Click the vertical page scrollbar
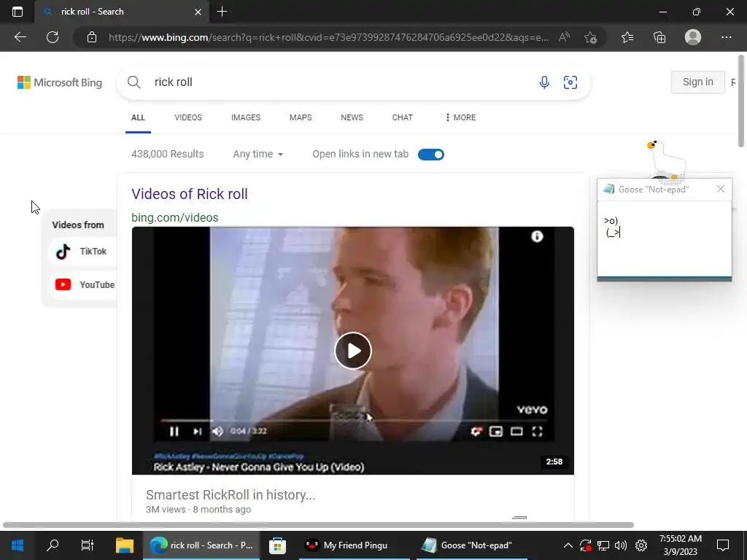The image size is (747, 560). coord(741,101)
